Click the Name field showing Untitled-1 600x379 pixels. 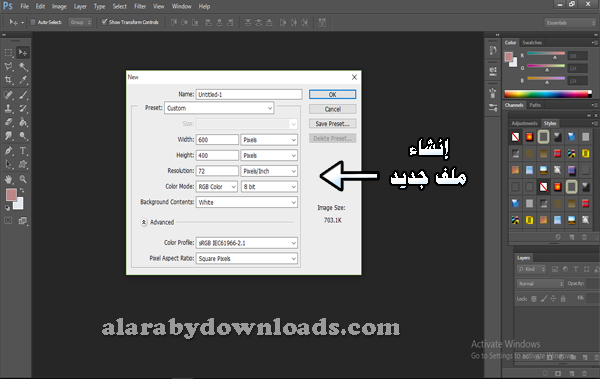click(249, 94)
